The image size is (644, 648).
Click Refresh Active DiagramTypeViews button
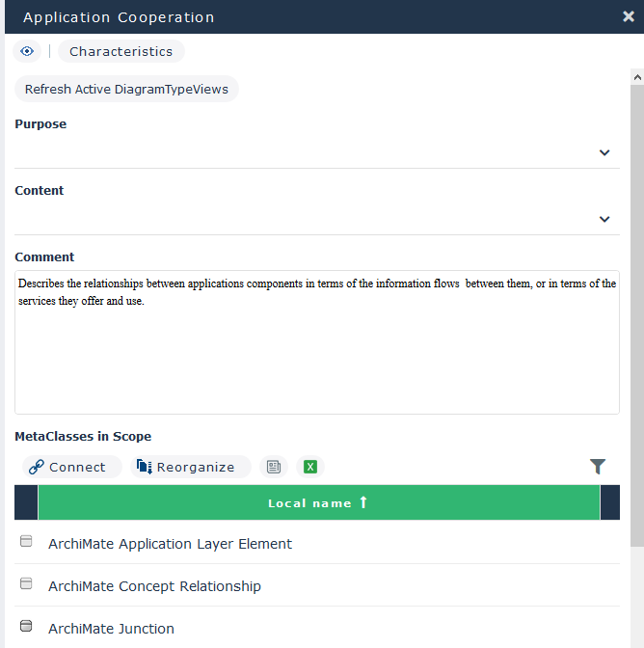(x=126, y=90)
